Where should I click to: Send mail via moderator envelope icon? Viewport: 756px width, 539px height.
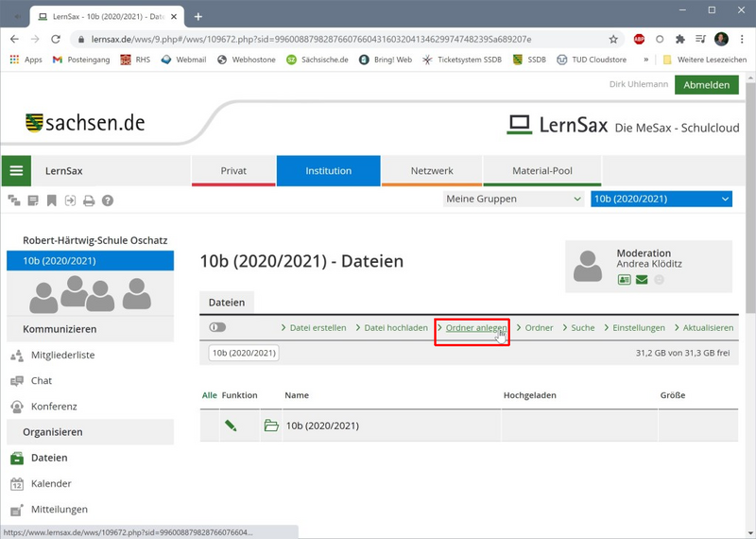[x=642, y=280]
